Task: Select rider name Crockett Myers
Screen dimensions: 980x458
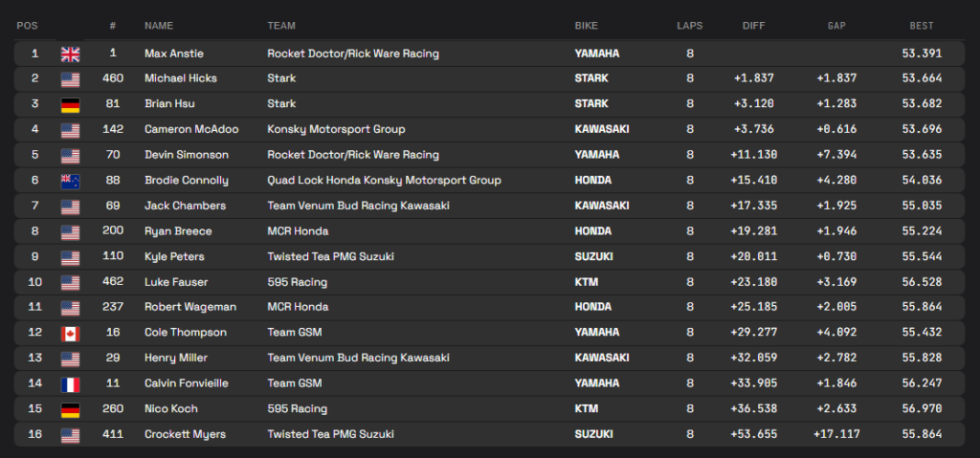Action: [x=185, y=434]
